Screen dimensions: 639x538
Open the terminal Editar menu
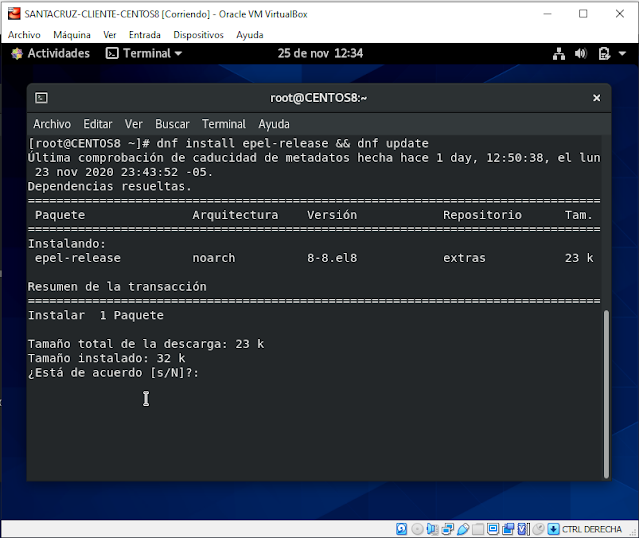pos(98,124)
